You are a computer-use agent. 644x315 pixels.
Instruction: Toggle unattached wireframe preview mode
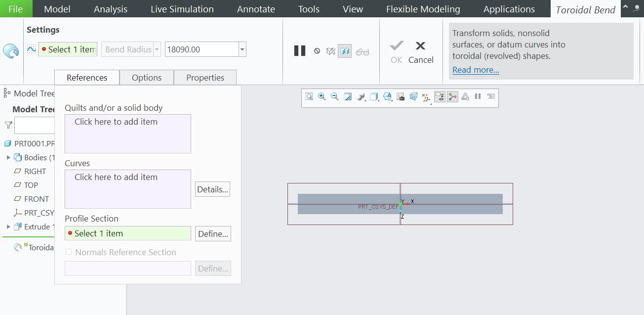[x=331, y=51]
